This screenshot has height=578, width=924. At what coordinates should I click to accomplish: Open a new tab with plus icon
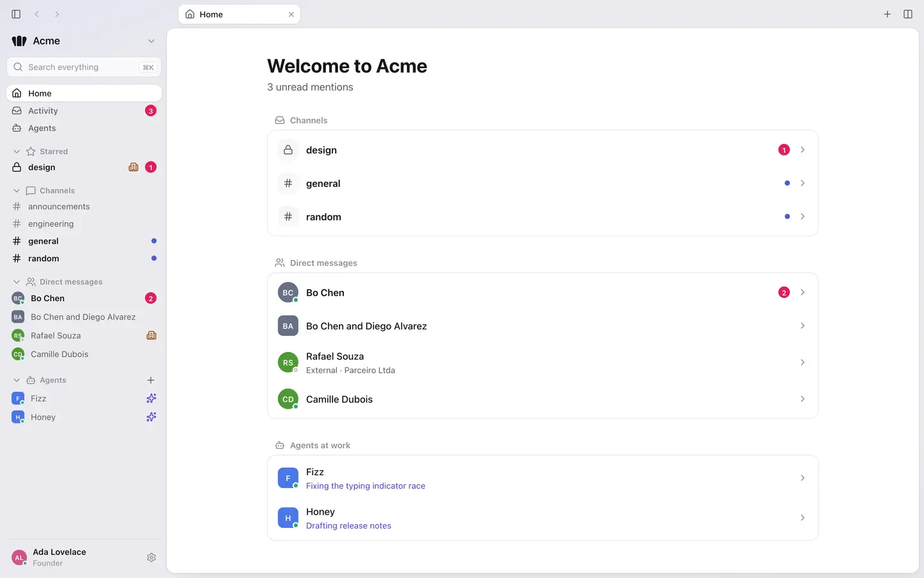pos(887,14)
